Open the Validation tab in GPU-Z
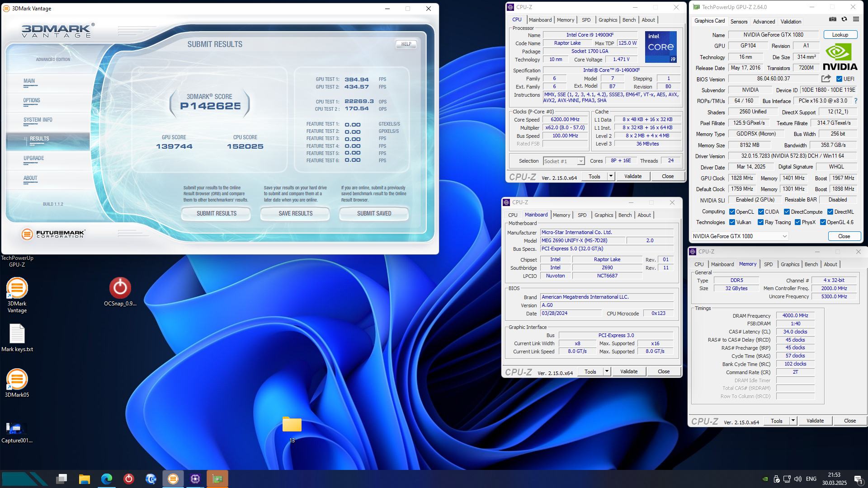Screen dimensions: 868x488 pos(791,21)
